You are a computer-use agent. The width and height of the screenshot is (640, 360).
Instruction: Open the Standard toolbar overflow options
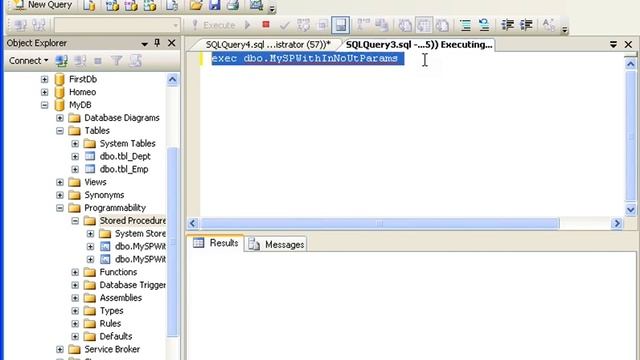click(272, 8)
